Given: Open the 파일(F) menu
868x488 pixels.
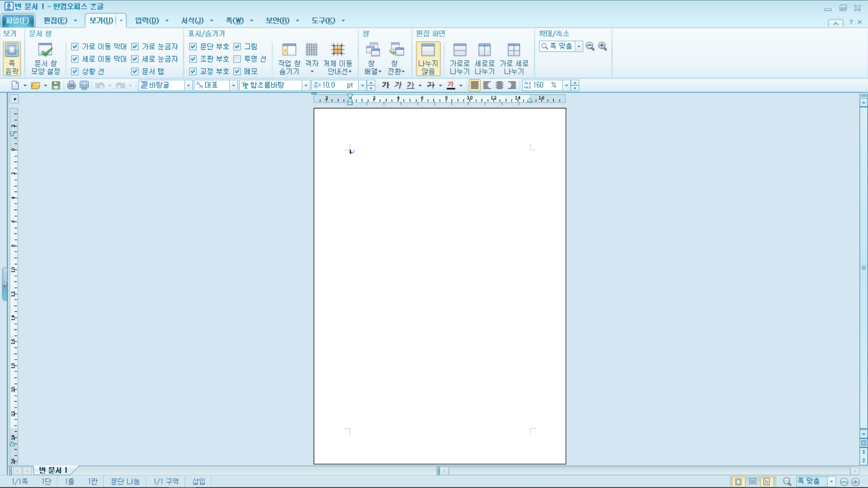Looking at the screenshot, I should coord(17,20).
